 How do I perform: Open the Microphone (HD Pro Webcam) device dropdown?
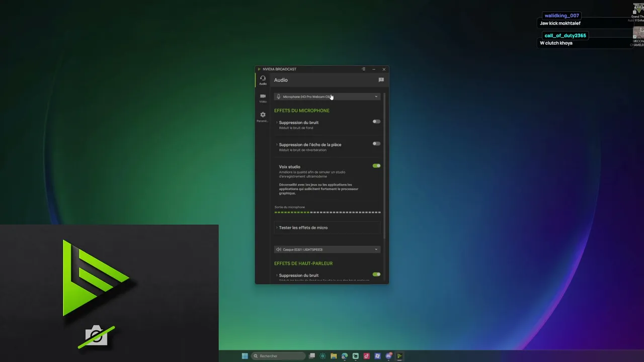(327, 97)
